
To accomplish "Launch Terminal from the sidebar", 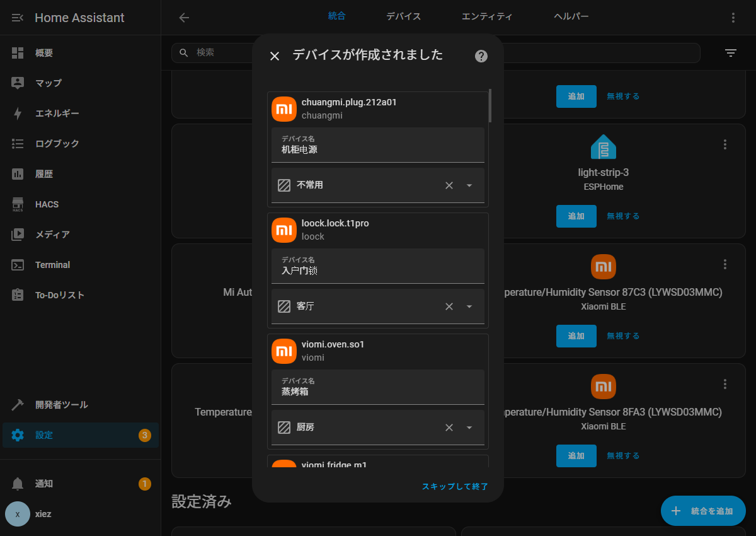I will [81, 265].
